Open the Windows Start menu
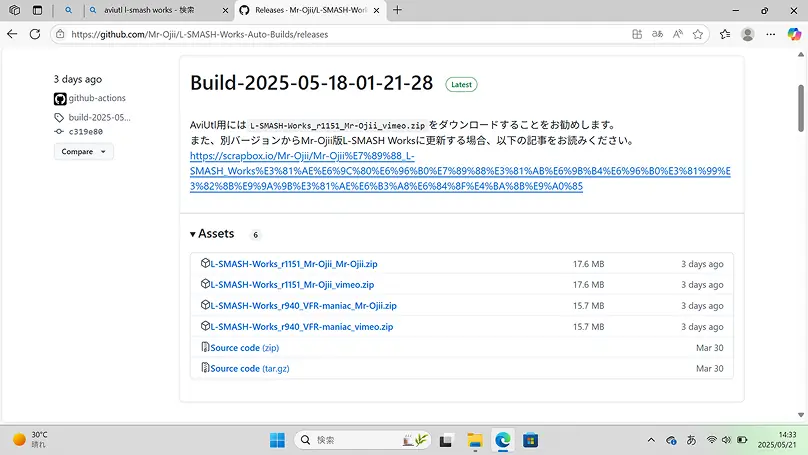This screenshot has width=808, height=455. [277, 440]
